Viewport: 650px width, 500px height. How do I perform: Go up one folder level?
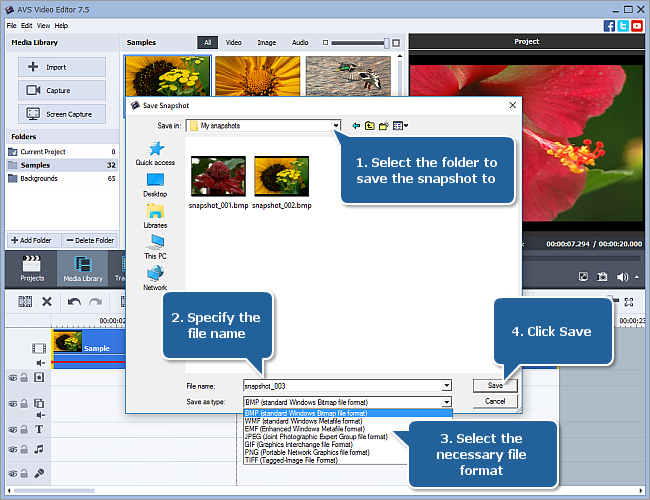pos(370,126)
